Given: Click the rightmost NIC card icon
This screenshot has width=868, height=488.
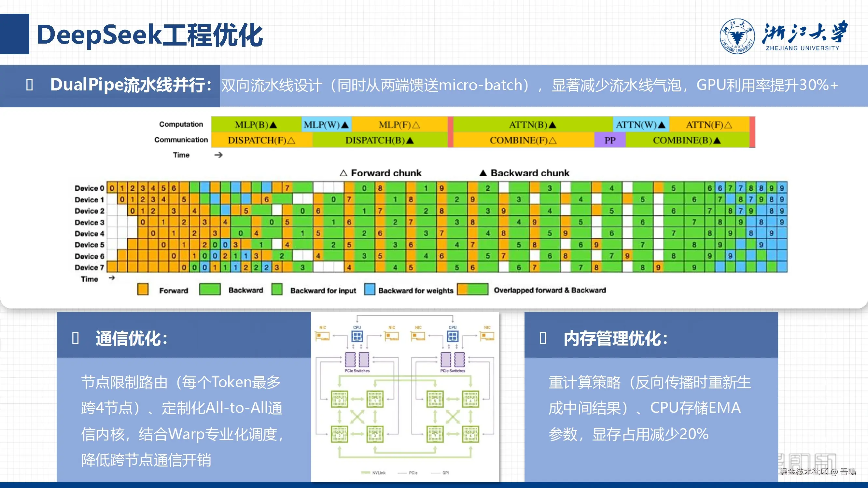Looking at the screenshot, I should tap(487, 336).
